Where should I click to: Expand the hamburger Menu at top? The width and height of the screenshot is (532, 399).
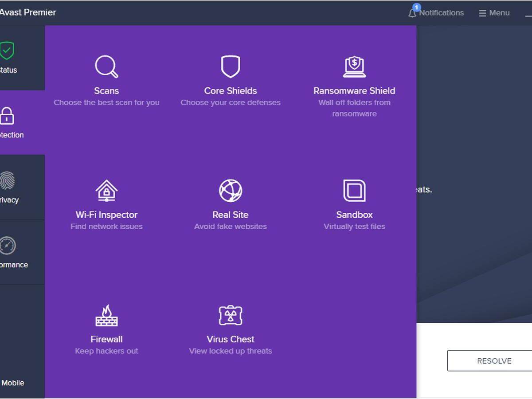coord(494,13)
